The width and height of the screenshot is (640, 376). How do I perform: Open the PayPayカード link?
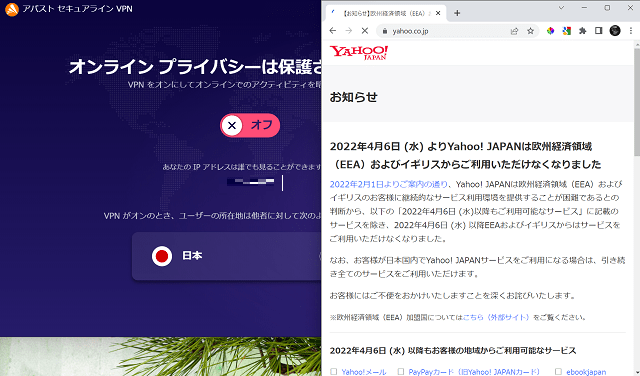(474, 372)
